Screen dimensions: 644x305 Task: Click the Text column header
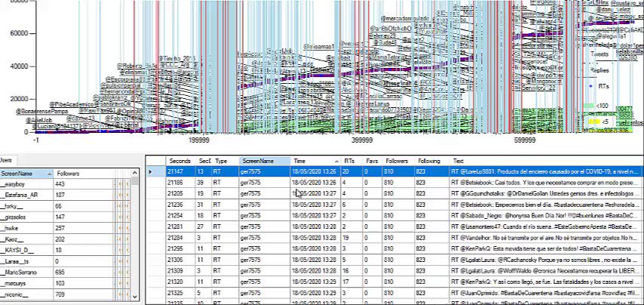click(546, 161)
